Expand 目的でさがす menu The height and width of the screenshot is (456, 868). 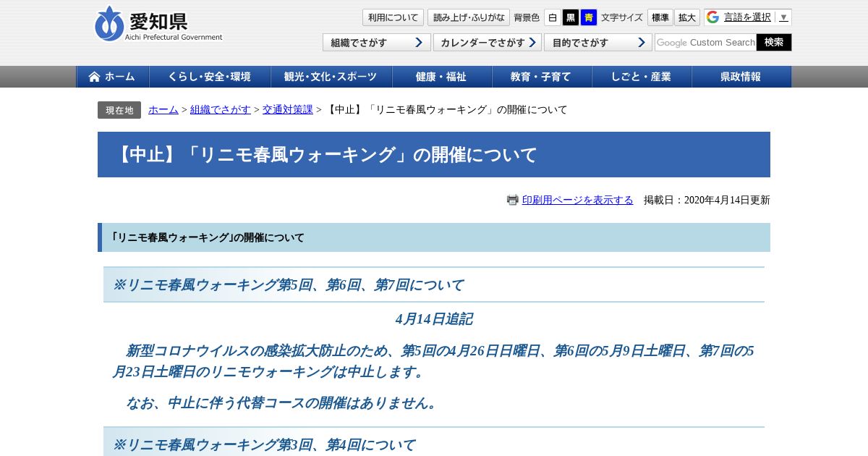tap(598, 43)
